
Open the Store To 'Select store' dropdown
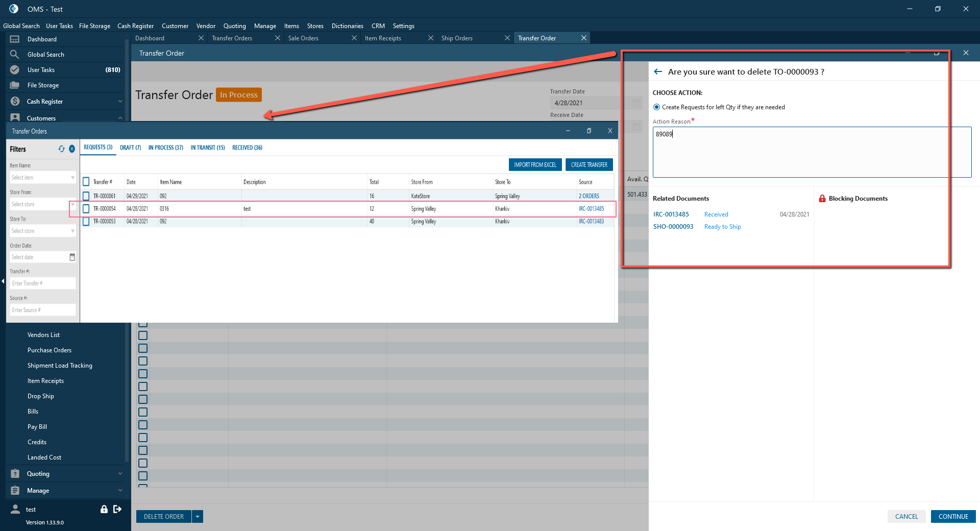click(x=43, y=231)
